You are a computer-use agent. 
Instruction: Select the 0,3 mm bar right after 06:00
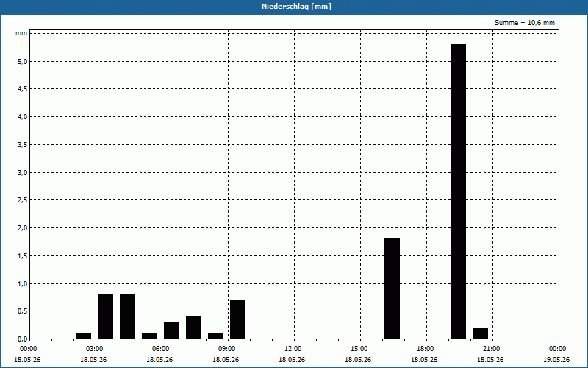(171, 330)
